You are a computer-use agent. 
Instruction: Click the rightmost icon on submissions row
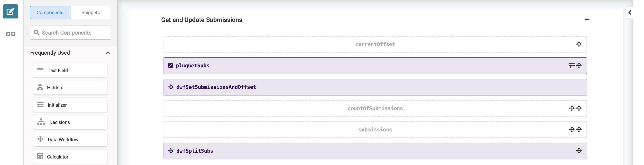point(579,129)
